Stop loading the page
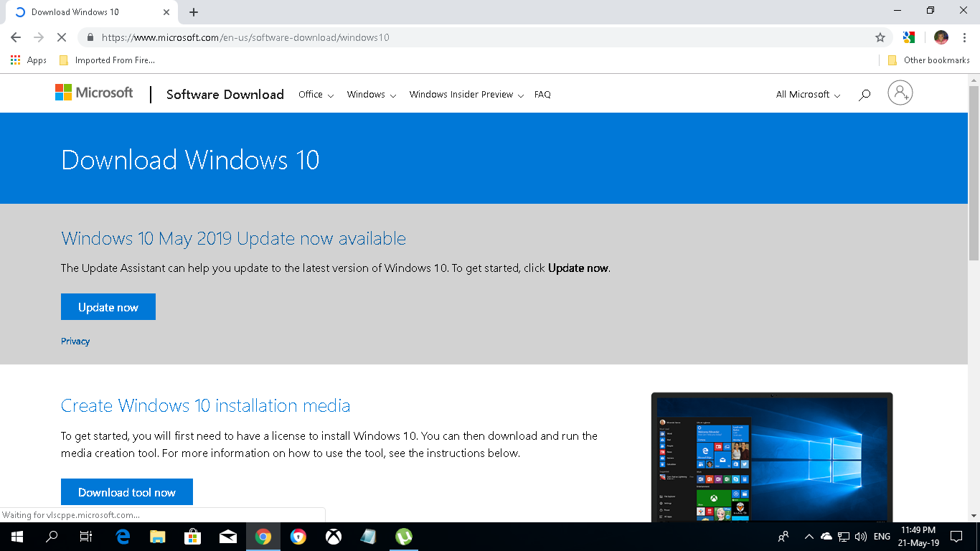The image size is (980, 551). [x=62, y=37]
